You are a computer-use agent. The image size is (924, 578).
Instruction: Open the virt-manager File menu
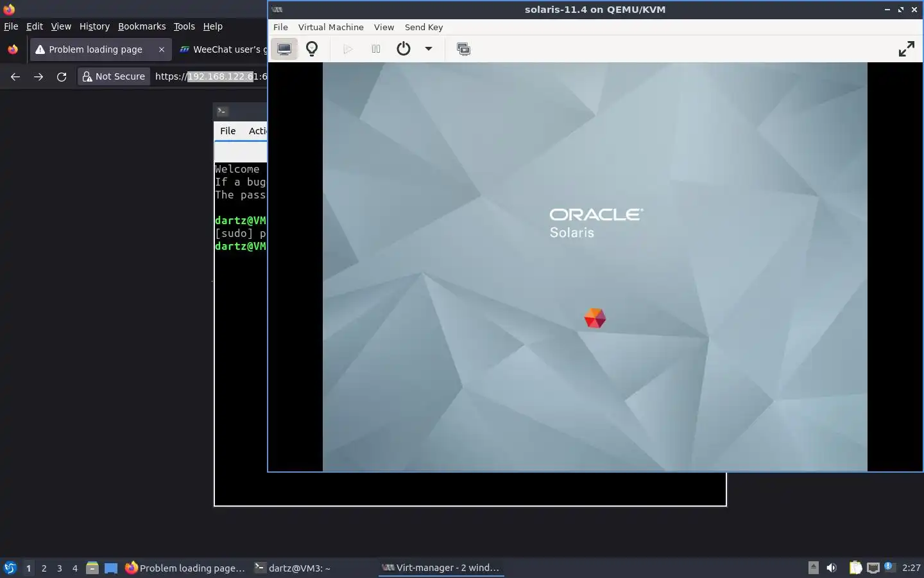tap(280, 27)
